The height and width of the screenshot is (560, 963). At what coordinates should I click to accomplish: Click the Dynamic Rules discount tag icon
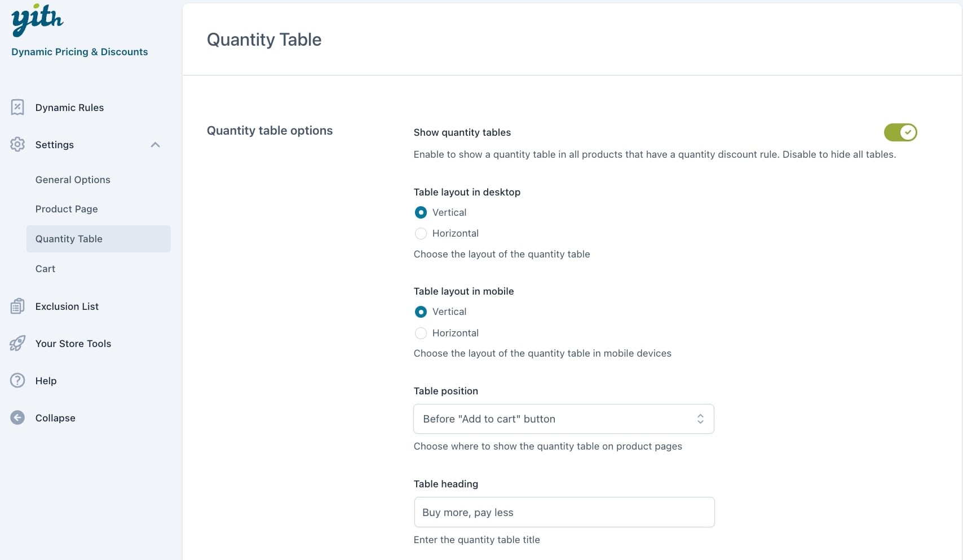[17, 107]
